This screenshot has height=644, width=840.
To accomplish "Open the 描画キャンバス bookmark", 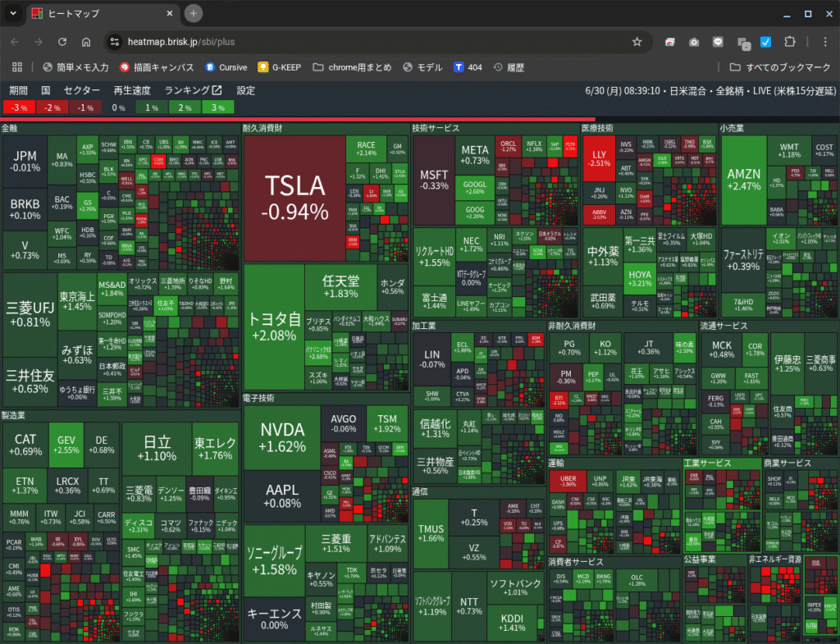I will coord(157,67).
